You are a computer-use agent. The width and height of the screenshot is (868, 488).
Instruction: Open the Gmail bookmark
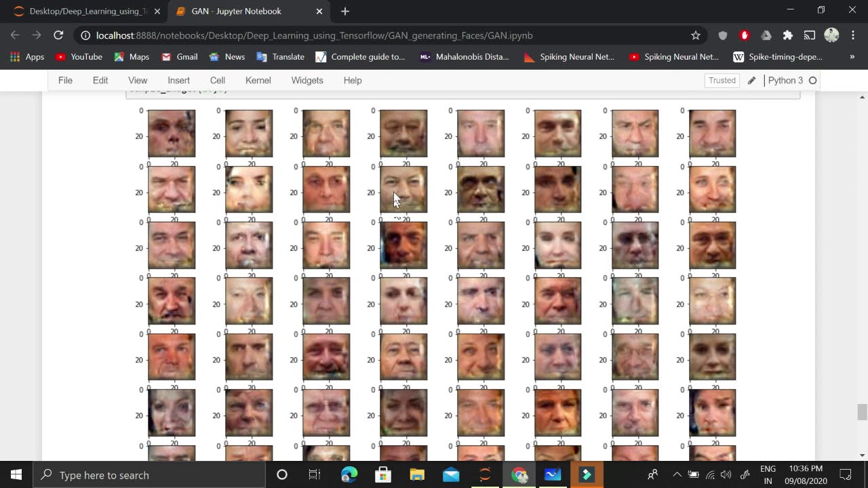coord(180,57)
